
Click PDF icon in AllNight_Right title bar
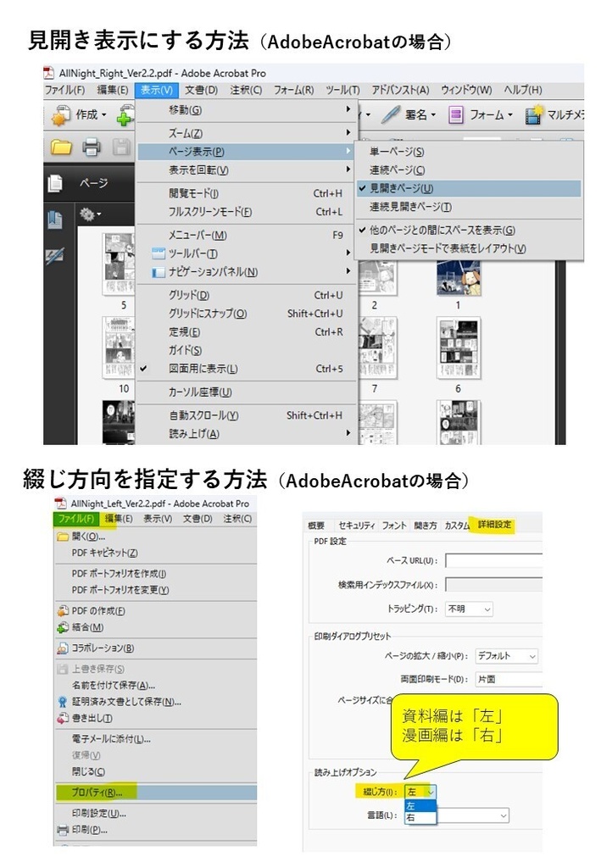coord(49,73)
